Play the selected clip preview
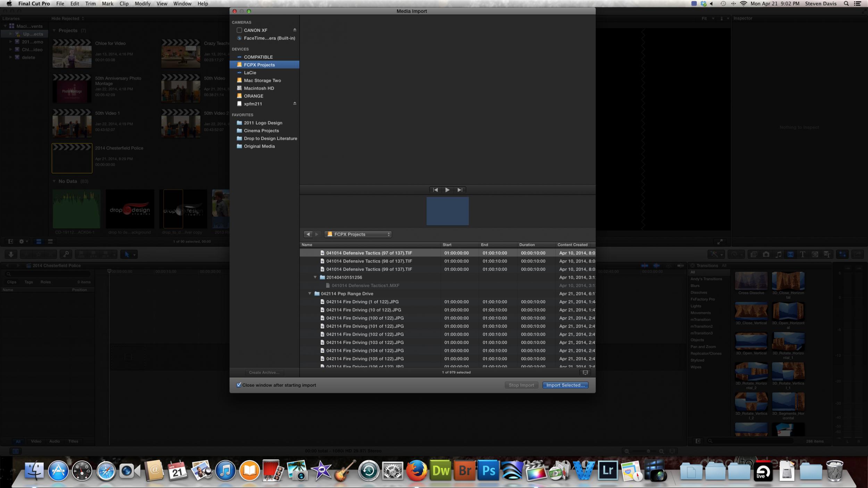This screenshot has height=488, width=868. coord(447,190)
